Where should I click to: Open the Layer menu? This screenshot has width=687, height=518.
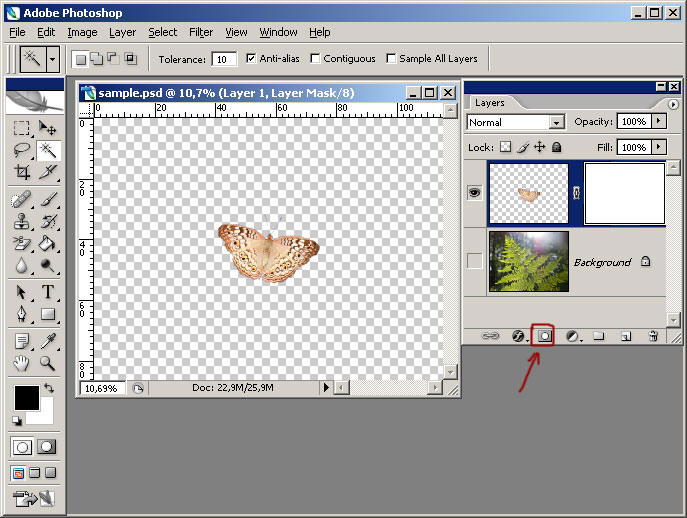(122, 32)
